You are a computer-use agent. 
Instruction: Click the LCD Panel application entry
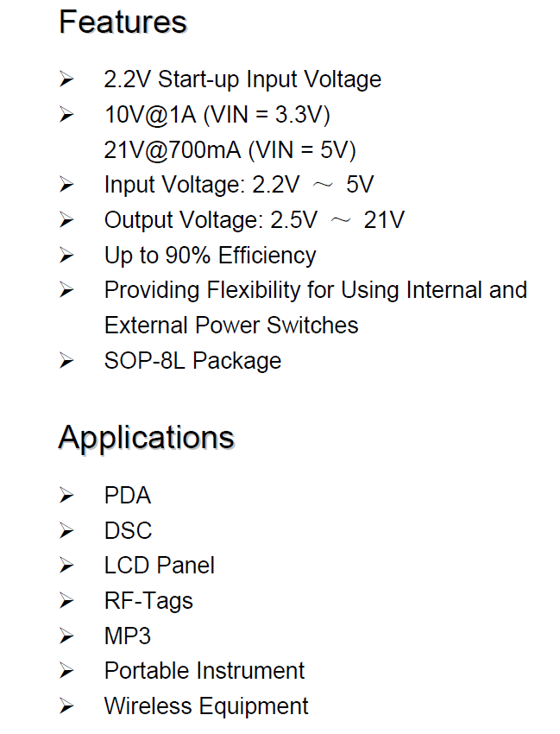point(159,566)
